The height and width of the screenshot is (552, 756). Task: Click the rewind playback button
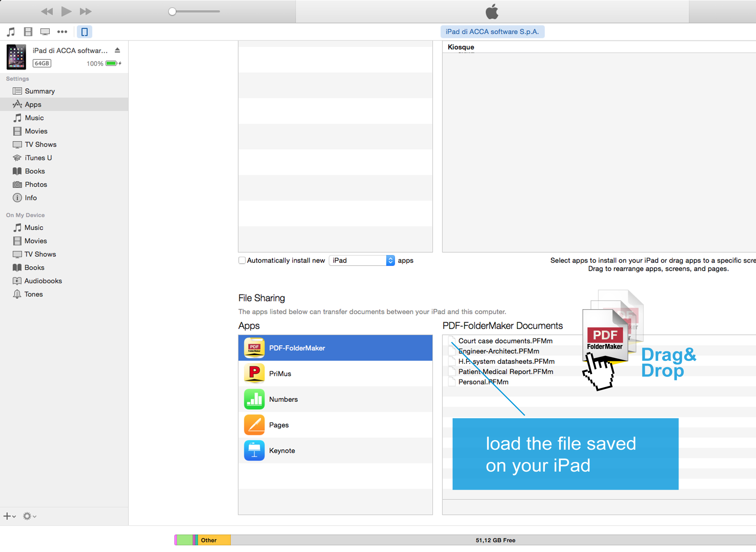pyautogui.click(x=47, y=11)
